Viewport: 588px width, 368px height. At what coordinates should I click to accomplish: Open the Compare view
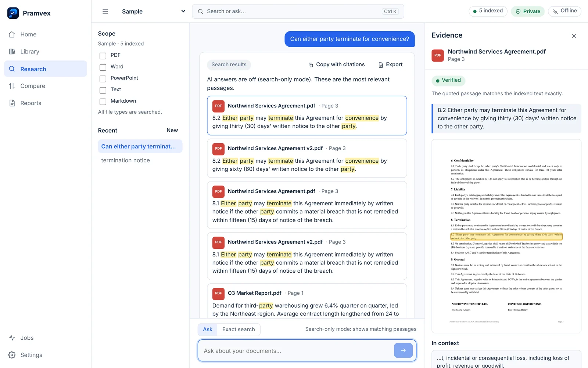coord(46,86)
